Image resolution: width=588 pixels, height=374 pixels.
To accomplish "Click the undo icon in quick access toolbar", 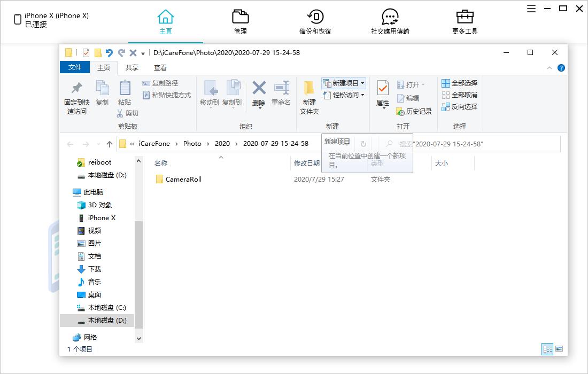I will [x=109, y=53].
